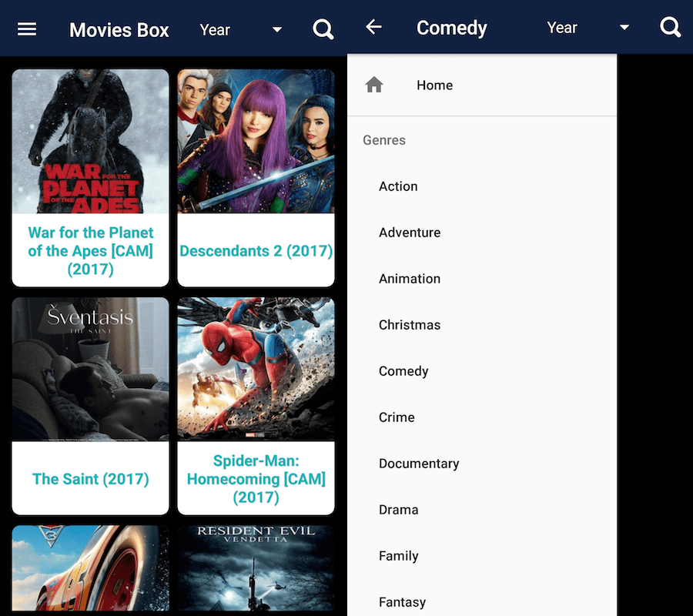Pick the Family genre

tap(482, 556)
